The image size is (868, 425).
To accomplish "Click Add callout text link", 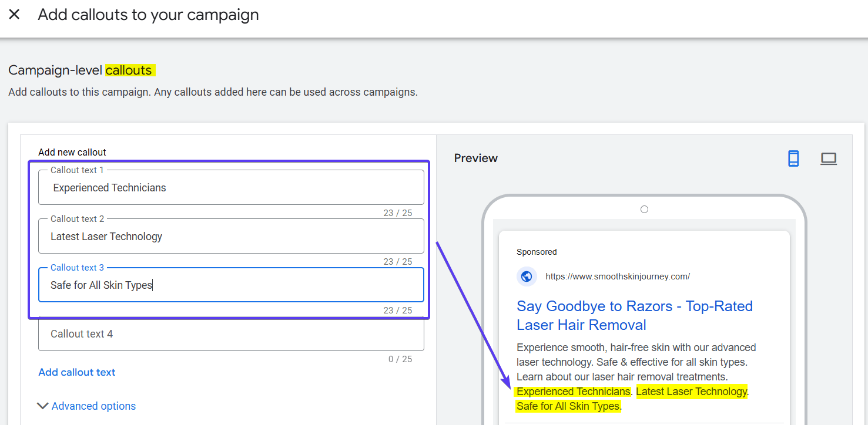I will [x=77, y=372].
